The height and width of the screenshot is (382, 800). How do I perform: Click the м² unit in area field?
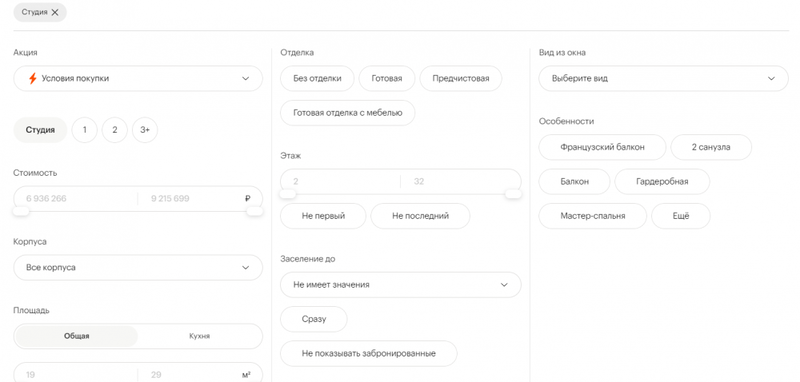pyautogui.click(x=246, y=374)
